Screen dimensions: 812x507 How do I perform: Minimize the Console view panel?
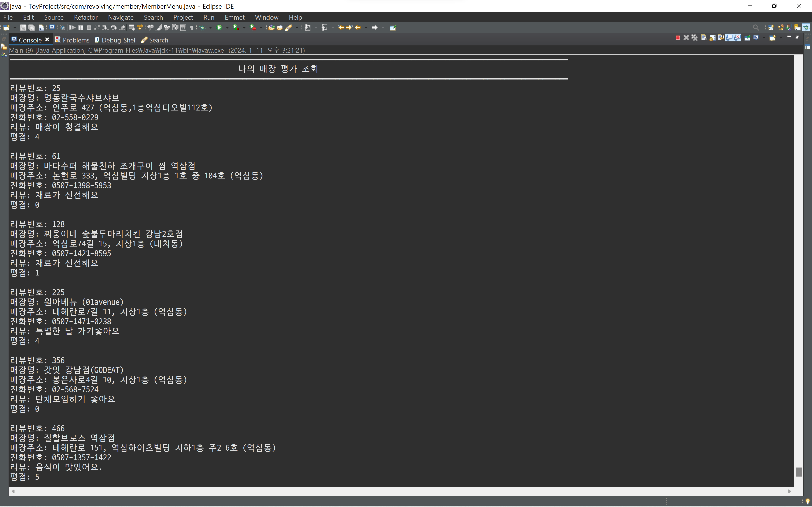789,36
